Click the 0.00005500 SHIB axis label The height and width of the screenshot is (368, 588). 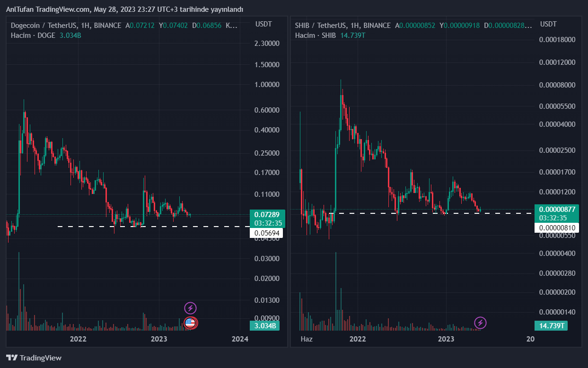click(557, 106)
